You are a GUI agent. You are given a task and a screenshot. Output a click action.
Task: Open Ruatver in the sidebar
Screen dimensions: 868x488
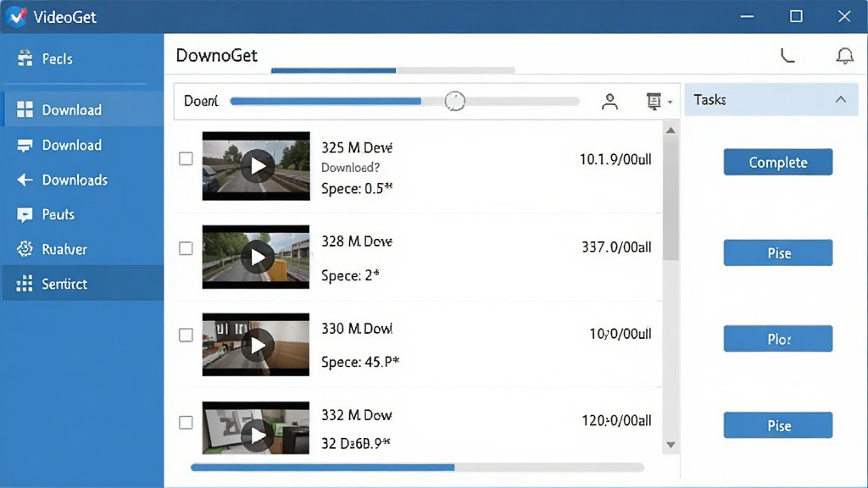[83, 249]
